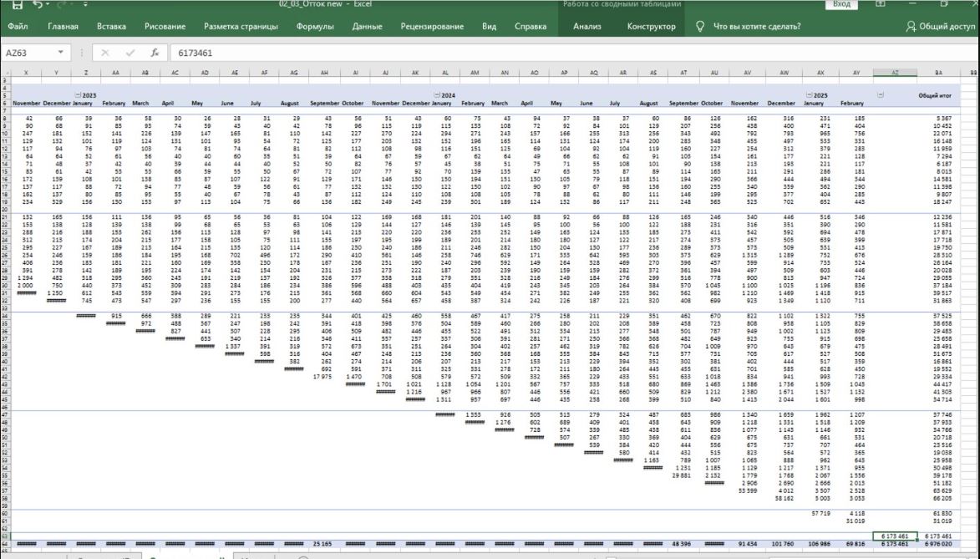Open ribbon display options icon
Viewport: 980px width, 559px height.
coord(880,5)
